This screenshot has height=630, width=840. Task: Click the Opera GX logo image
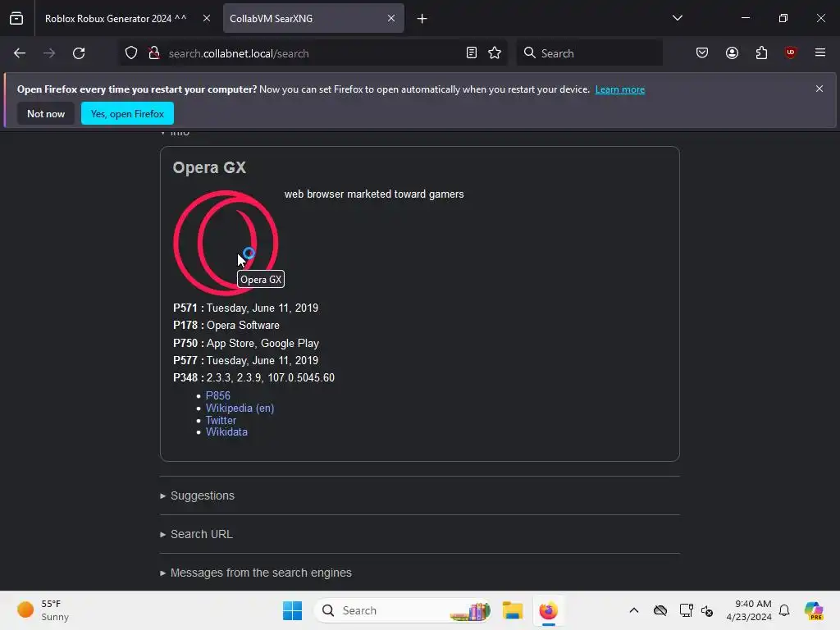tap(226, 243)
